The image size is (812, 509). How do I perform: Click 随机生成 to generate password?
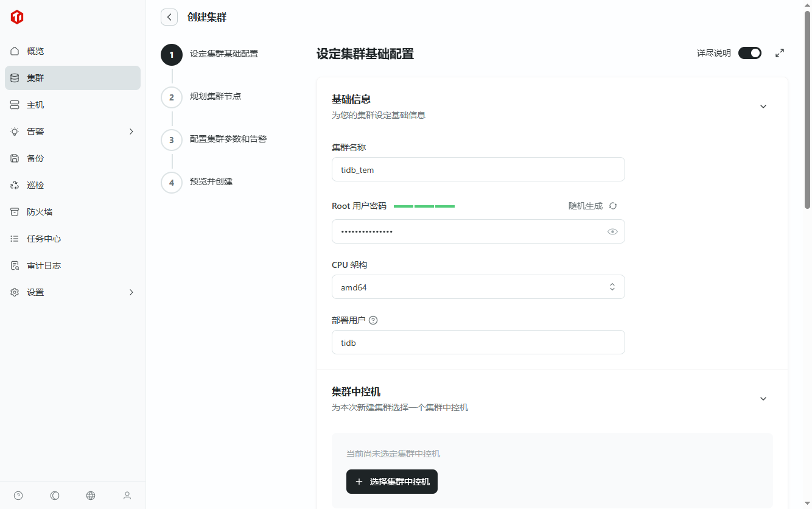click(x=585, y=206)
